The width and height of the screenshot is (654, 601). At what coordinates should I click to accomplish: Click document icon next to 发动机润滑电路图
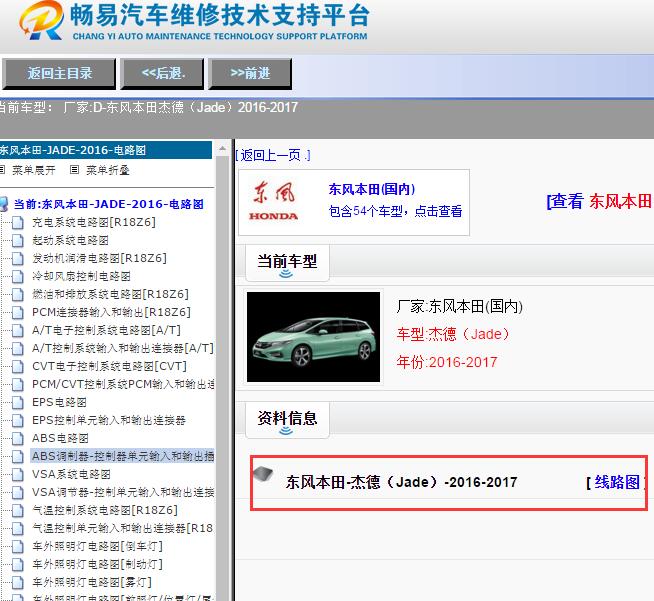coord(18,259)
